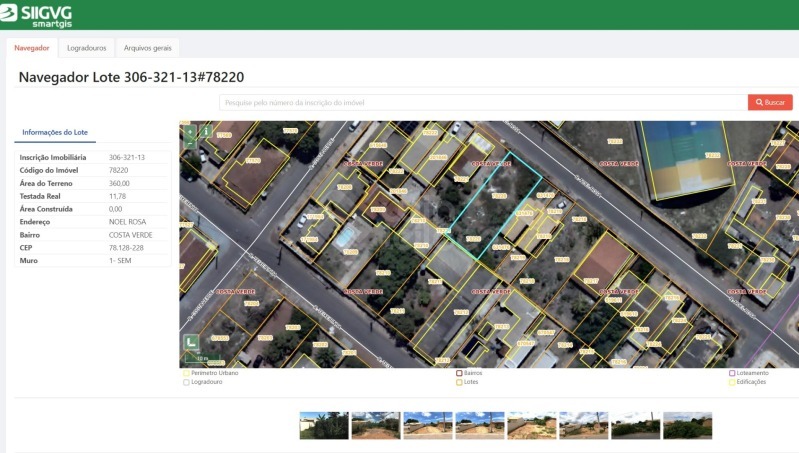Screen dimensions: 799x453
Task: Click the Lotes legend swatch
Action: [459, 382]
